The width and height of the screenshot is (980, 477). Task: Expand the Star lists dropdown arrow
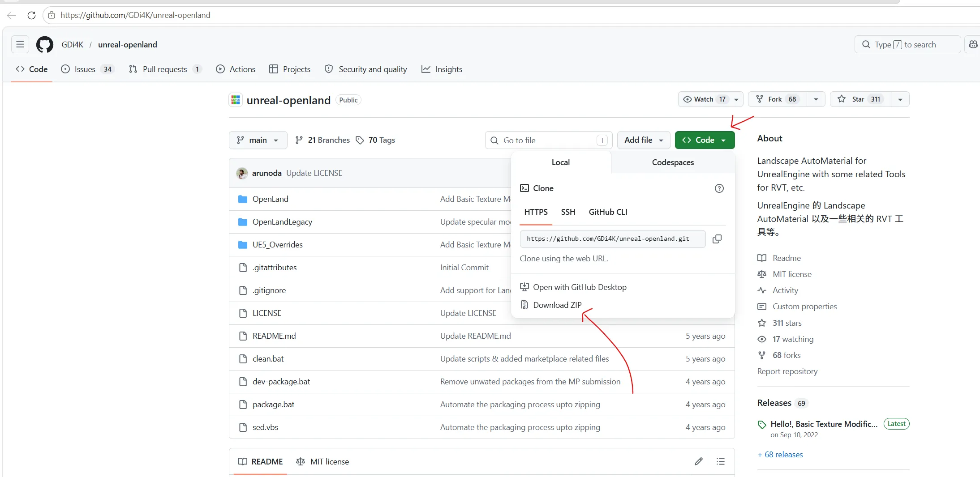(900, 99)
